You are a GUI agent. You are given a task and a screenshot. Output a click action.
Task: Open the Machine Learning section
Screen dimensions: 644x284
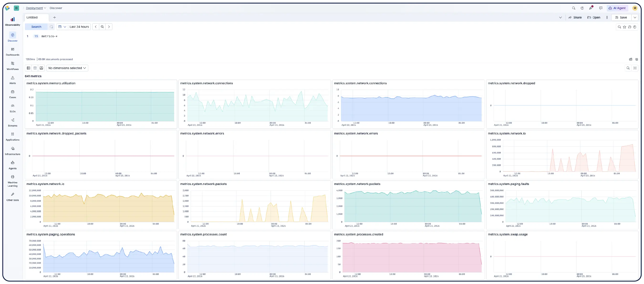12,179
